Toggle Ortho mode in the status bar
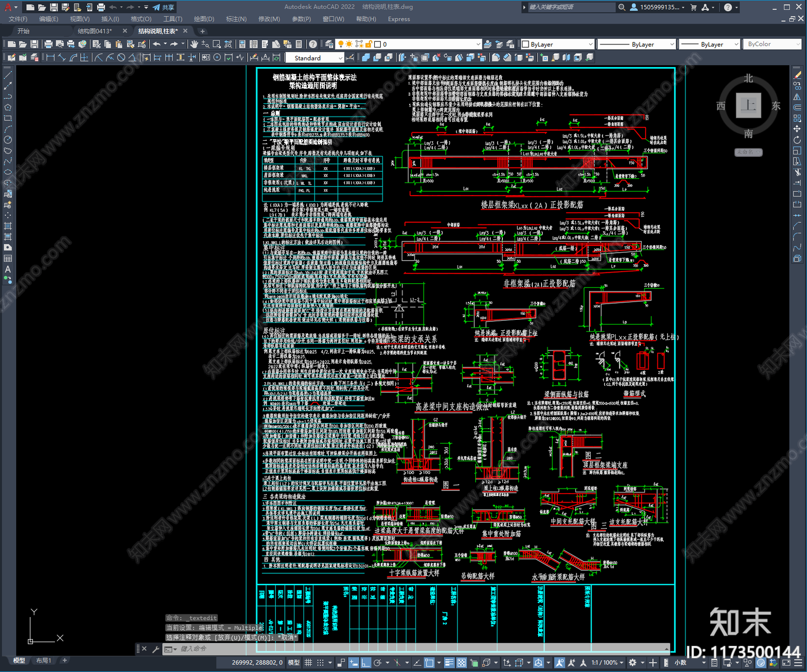Viewport: 807px width, 672px height. [366, 662]
